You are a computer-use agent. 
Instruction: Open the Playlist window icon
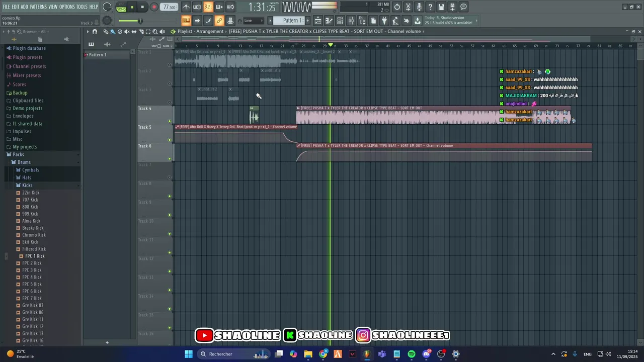(x=318, y=21)
